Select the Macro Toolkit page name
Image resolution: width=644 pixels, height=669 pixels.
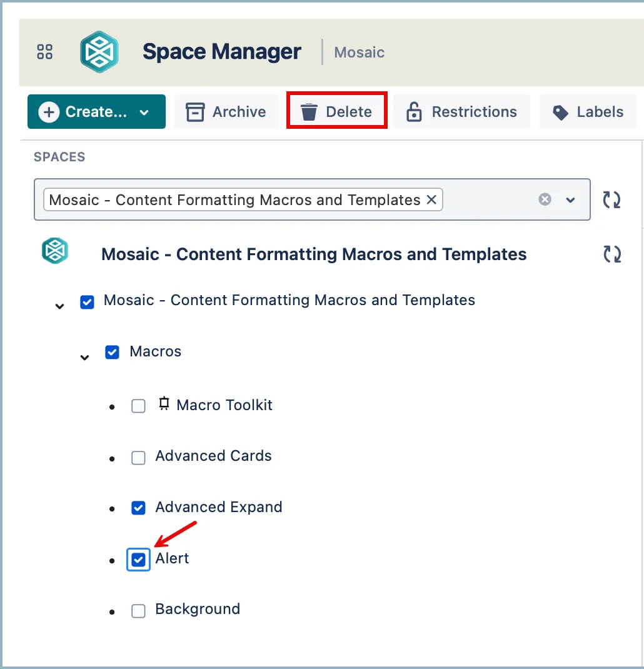[x=224, y=405]
